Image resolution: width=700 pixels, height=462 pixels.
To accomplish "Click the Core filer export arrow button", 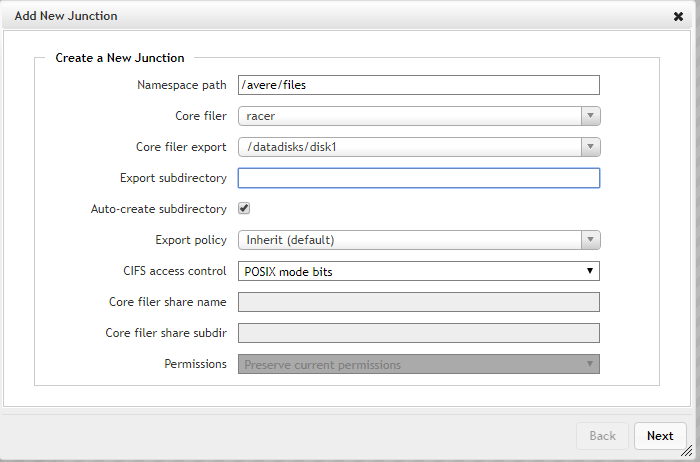I will pyautogui.click(x=591, y=147).
